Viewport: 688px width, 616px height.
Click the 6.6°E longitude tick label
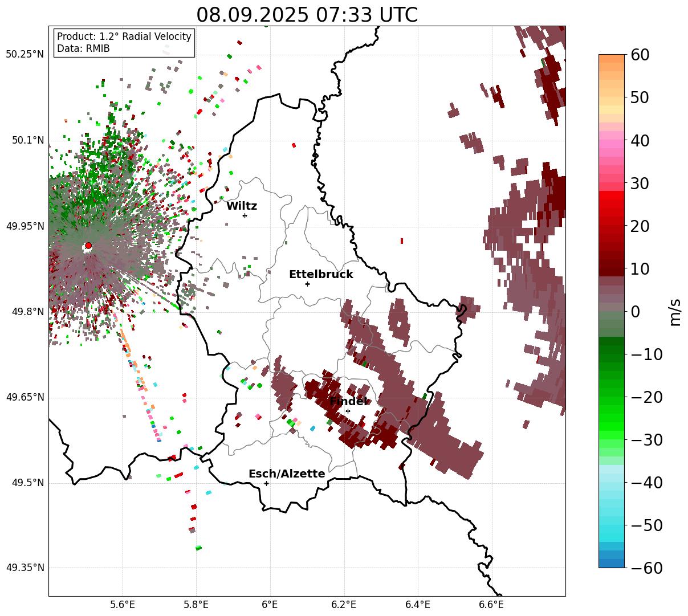(491, 605)
